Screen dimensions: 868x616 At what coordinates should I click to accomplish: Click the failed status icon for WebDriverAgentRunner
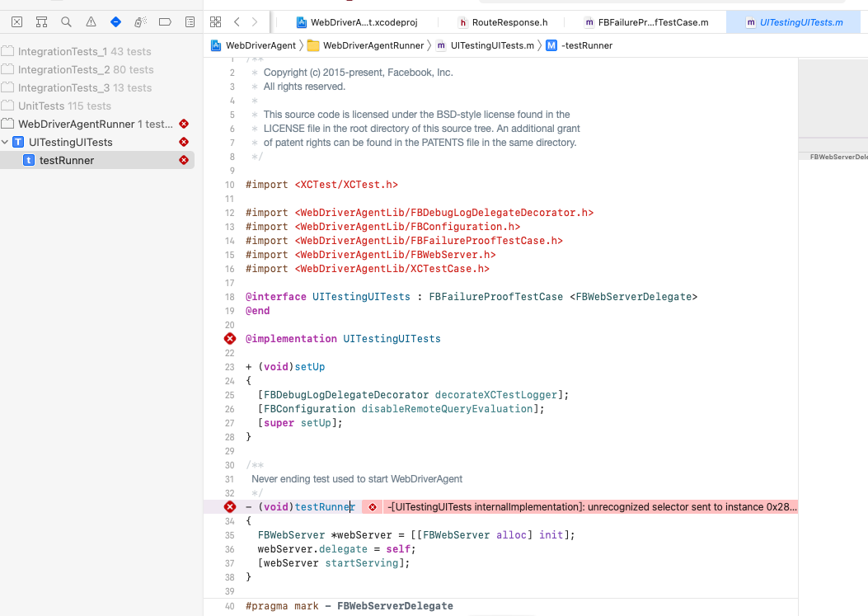tap(184, 124)
